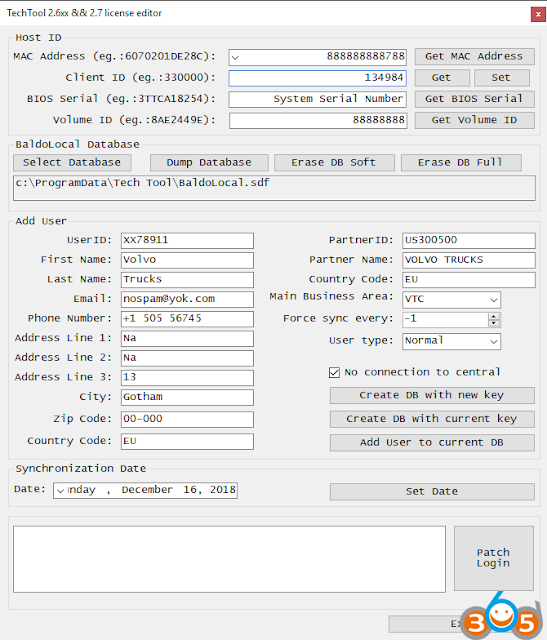Click the Client ID input field
547x640 pixels.
(317, 78)
